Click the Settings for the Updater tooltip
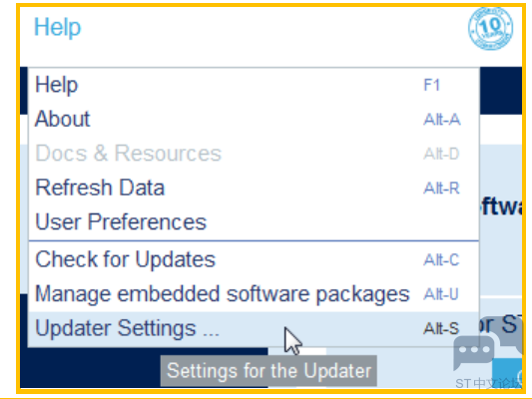This screenshot has width=532, height=399. [268, 370]
